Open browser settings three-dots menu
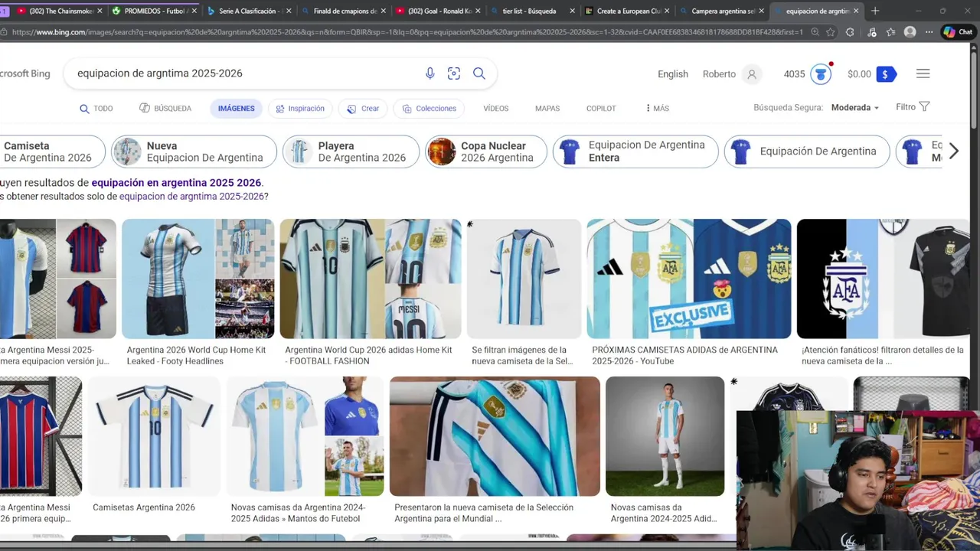 coord(929,32)
